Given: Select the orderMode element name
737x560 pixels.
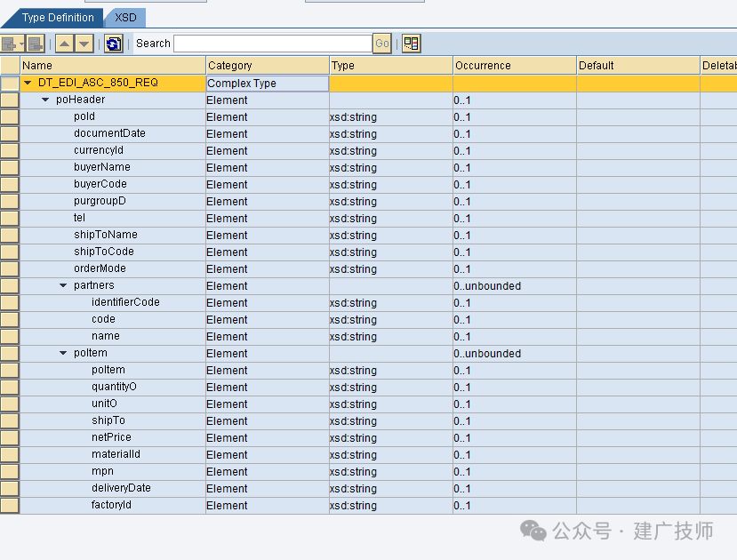Looking at the screenshot, I should pos(100,268).
